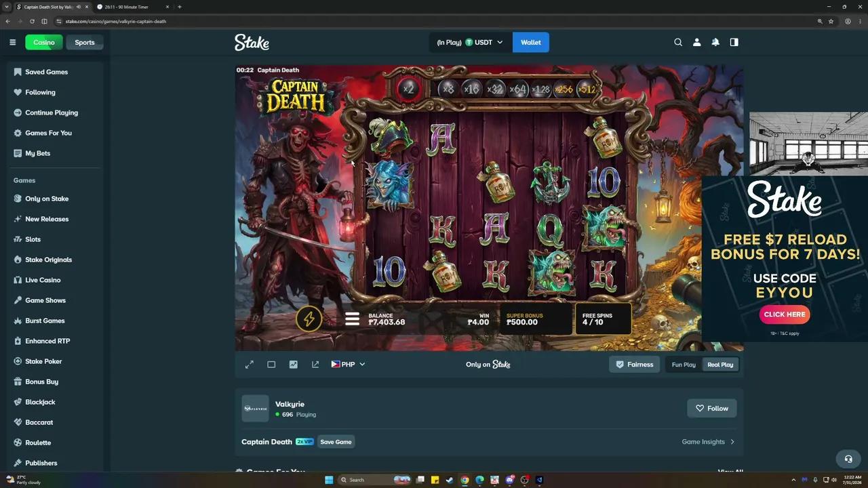868x488 pixels.
Task: Open New Releases category
Action: (x=55, y=219)
